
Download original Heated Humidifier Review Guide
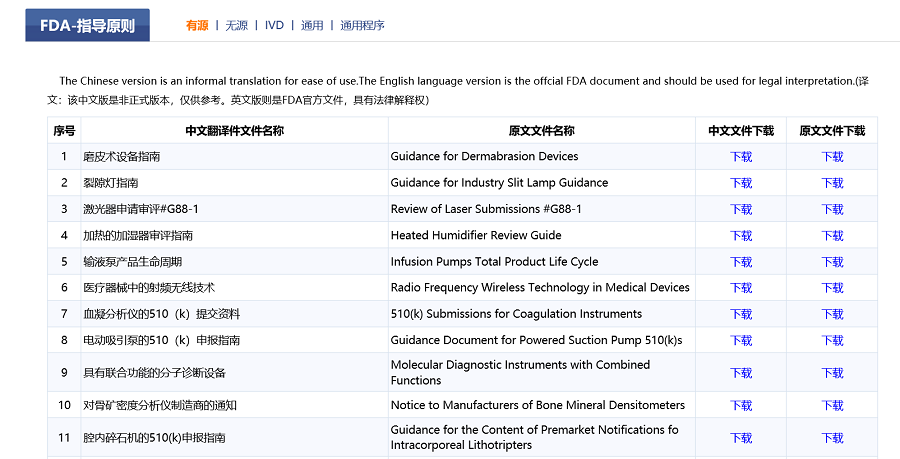(832, 236)
